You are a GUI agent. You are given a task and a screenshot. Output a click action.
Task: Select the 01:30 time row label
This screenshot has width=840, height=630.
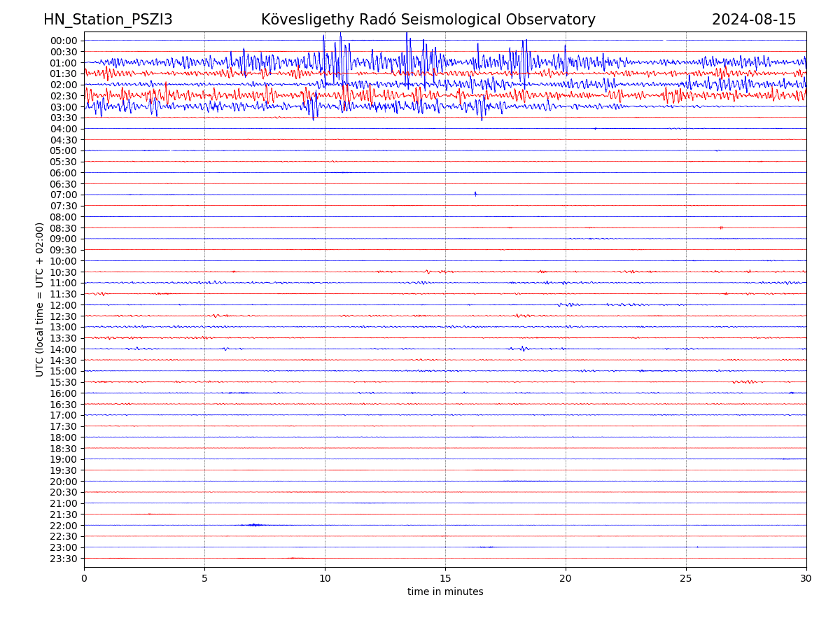64,73
